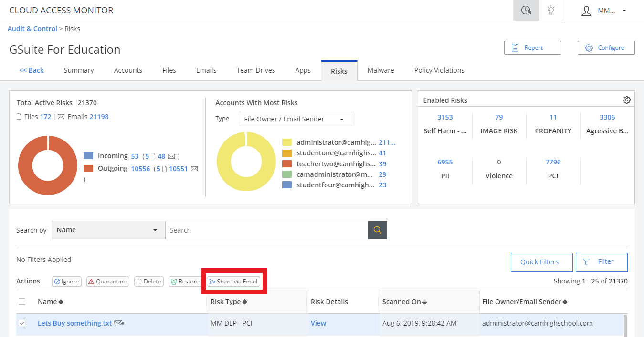Toggle the select-all checkbox in table header
Viewport: 644px width, 337px height.
(x=22, y=302)
